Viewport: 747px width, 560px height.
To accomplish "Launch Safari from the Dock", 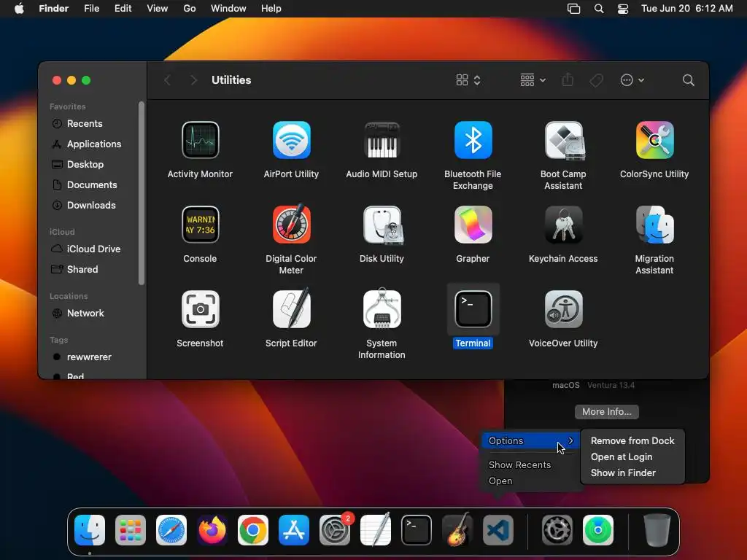I will 171,529.
